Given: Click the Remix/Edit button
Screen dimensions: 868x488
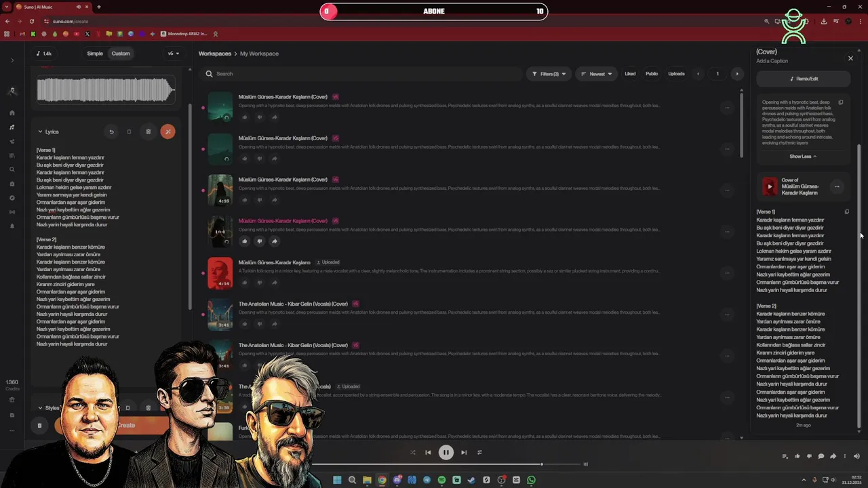Looking at the screenshot, I should click(x=804, y=79).
